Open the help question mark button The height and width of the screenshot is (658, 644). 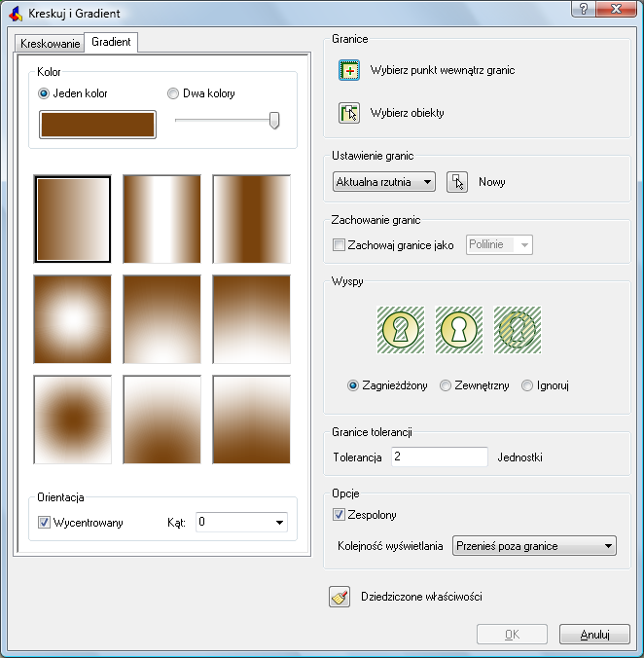coord(584,9)
